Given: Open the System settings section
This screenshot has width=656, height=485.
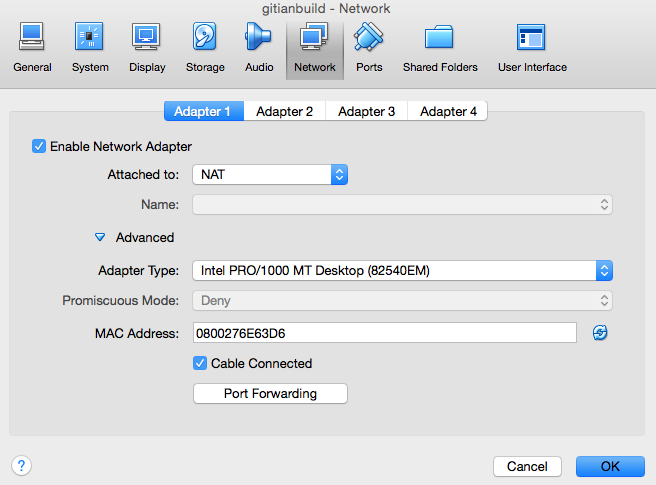Looking at the screenshot, I should point(90,48).
